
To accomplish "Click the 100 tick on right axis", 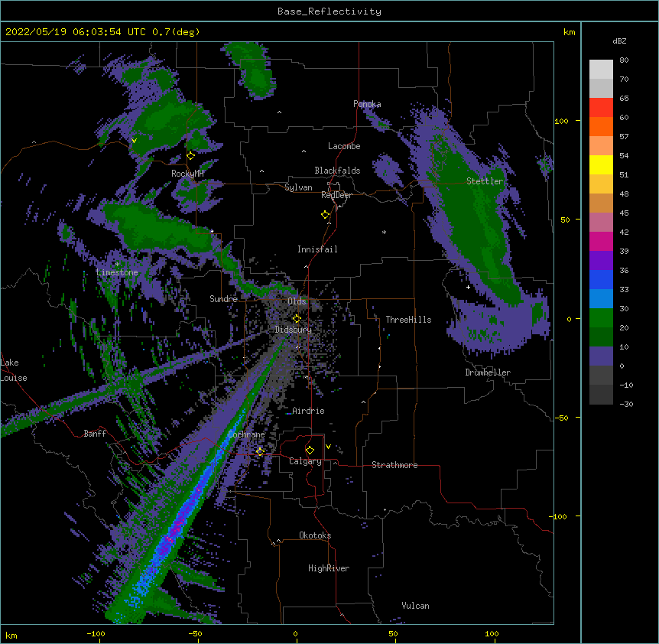I will coord(561,121).
